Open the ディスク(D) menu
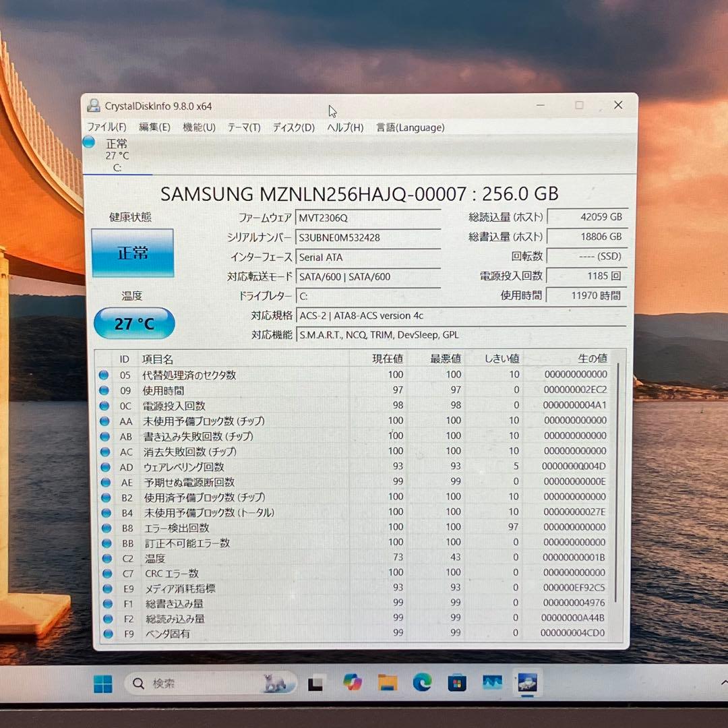The image size is (728, 728). pyautogui.click(x=294, y=127)
